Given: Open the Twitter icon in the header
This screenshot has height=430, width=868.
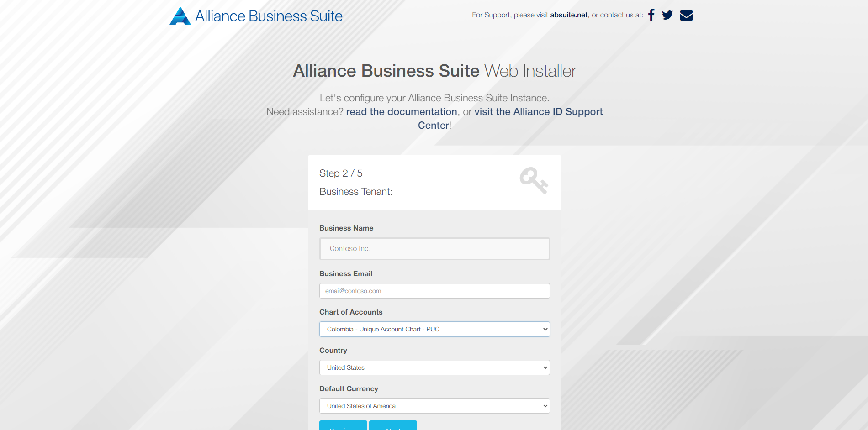Looking at the screenshot, I should (x=667, y=15).
